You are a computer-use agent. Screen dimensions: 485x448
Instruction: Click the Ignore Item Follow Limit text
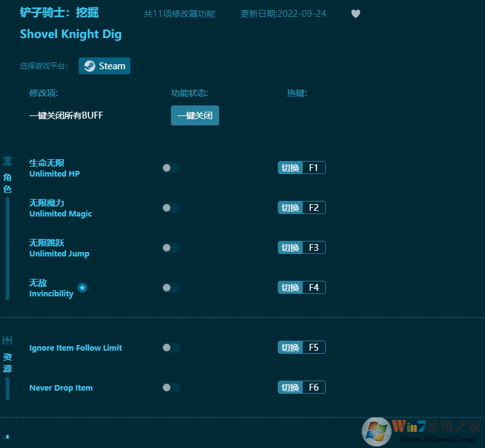click(76, 348)
